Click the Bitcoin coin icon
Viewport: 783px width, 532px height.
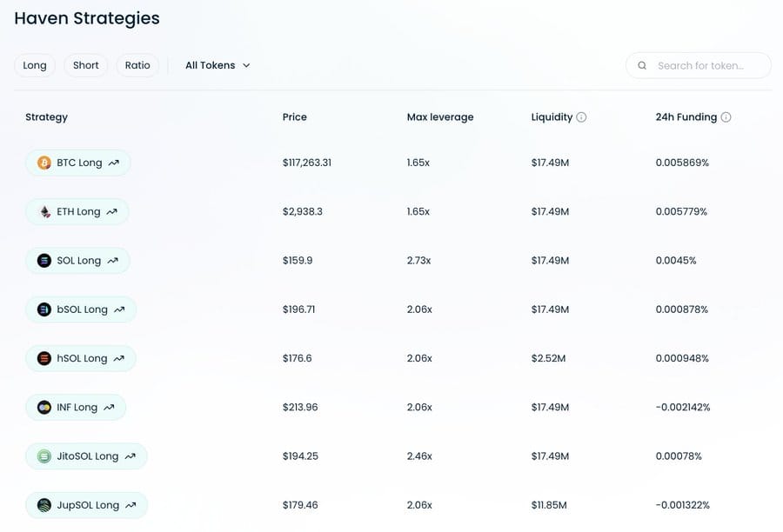[44, 163]
